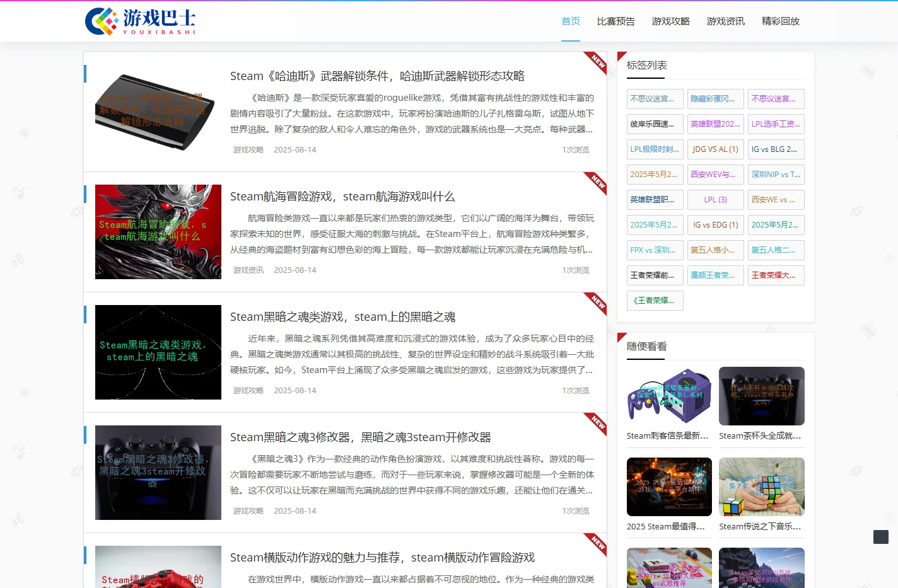This screenshot has width=898, height=588.
Task: Click the Rubik's cube thumbnail for Steam传说之下音乐
Action: 762,487
